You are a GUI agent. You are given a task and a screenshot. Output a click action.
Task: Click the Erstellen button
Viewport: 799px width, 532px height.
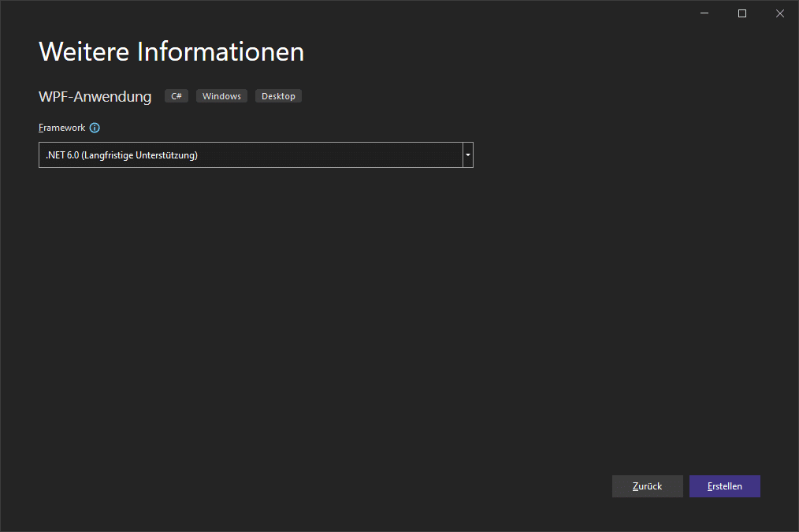725,486
